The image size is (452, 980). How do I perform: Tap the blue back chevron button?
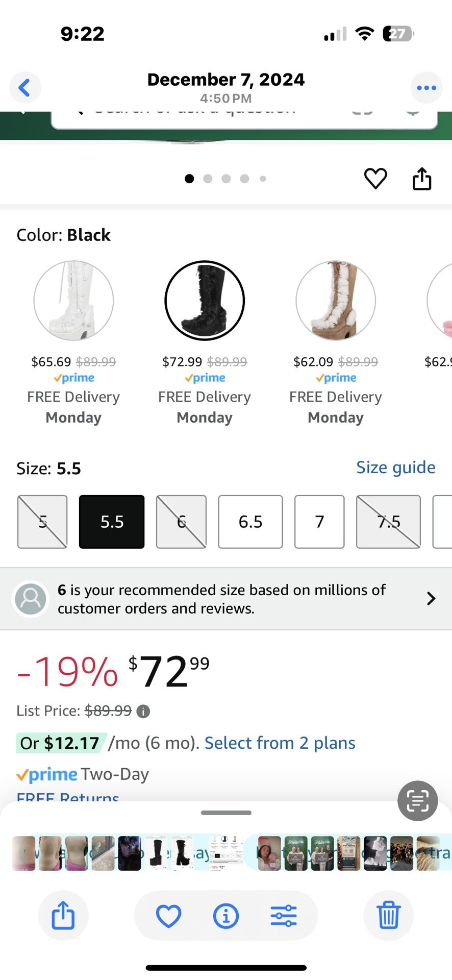pos(24,87)
